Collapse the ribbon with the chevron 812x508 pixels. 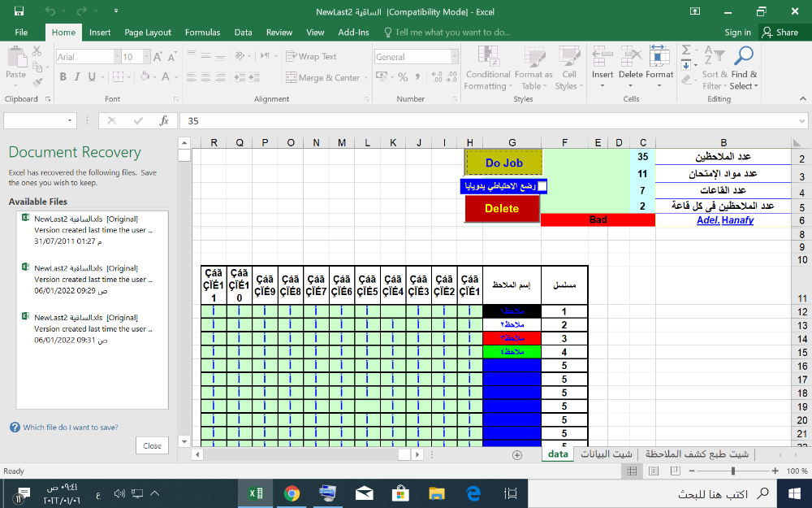(x=802, y=98)
